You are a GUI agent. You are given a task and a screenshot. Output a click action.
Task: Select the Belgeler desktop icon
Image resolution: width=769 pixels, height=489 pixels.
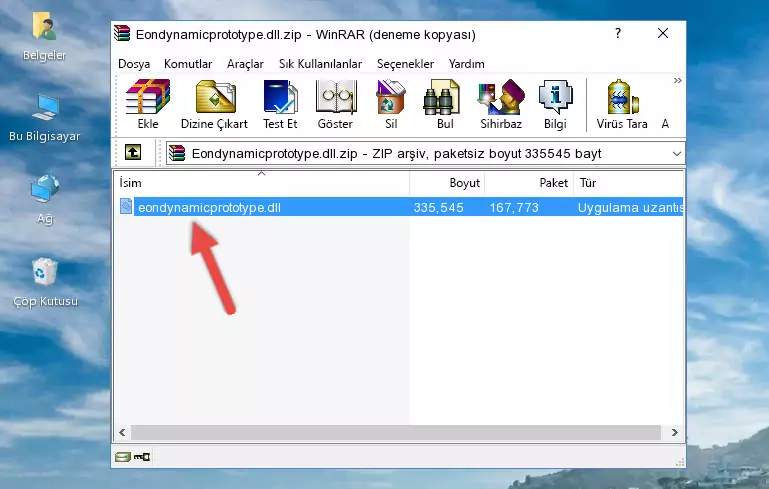click(x=44, y=37)
